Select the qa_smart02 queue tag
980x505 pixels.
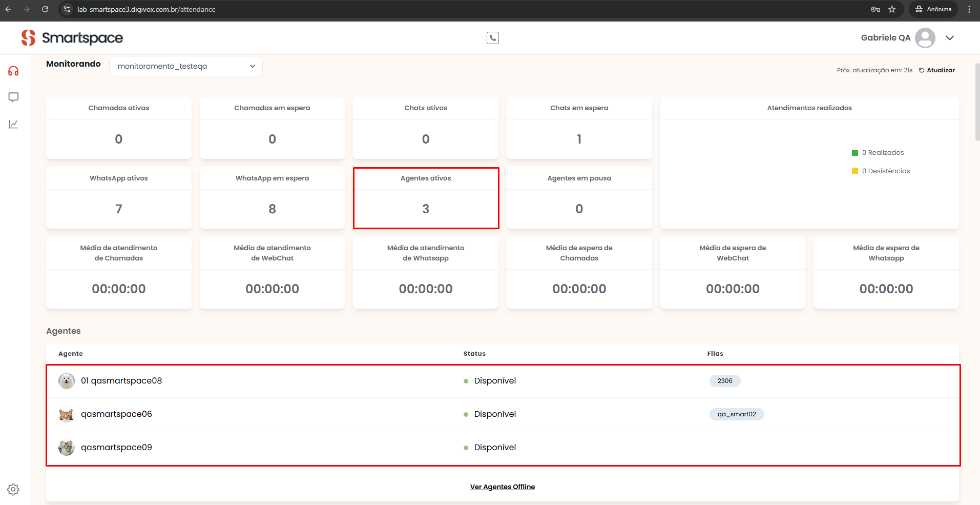pyautogui.click(x=736, y=414)
